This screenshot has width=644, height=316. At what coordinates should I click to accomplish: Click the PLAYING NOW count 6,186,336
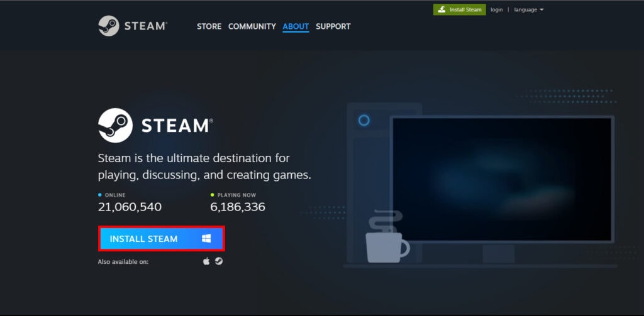pos(238,207)
